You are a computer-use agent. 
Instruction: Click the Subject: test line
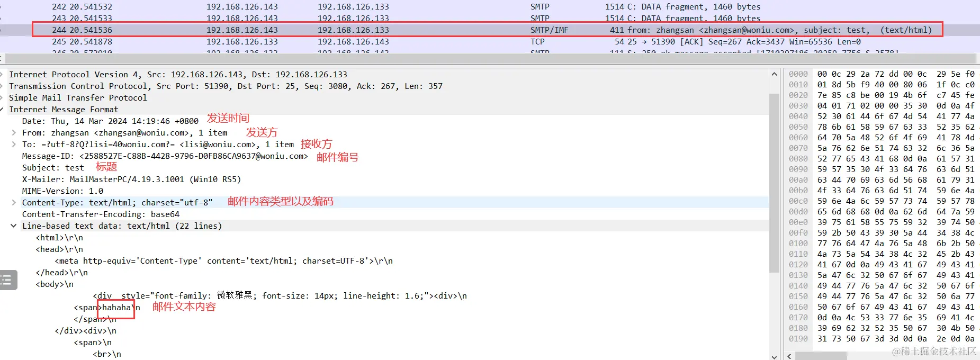(53, 167)
